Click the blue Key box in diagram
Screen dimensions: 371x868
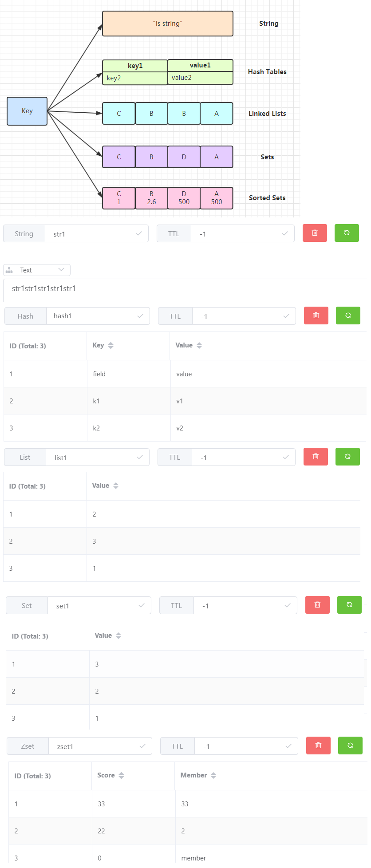point(27,111)
